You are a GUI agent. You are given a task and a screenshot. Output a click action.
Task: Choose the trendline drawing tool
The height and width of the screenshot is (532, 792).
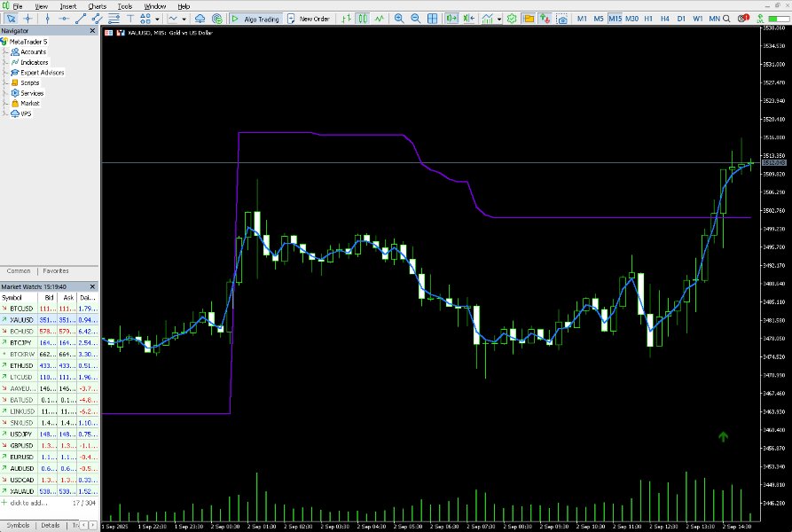(81, 19)
